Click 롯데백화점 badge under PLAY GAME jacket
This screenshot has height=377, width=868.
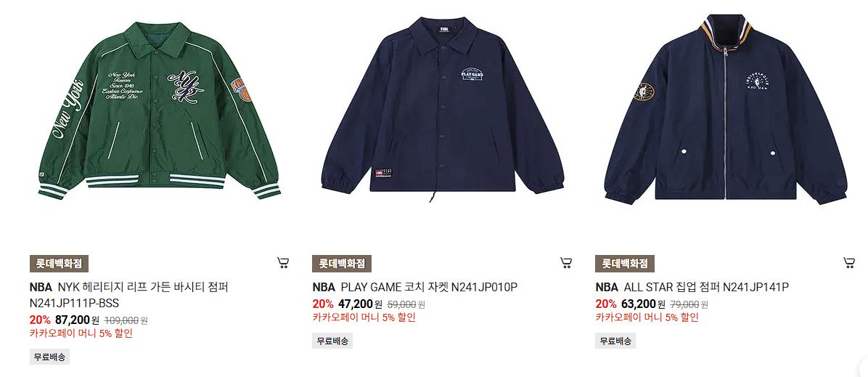coord(342,264)
